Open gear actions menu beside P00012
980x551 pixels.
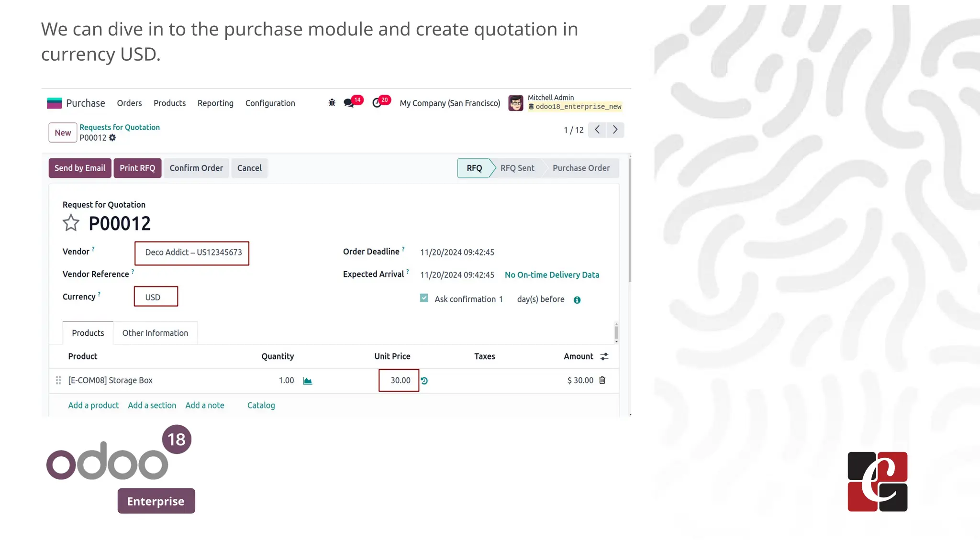(112, 138)
